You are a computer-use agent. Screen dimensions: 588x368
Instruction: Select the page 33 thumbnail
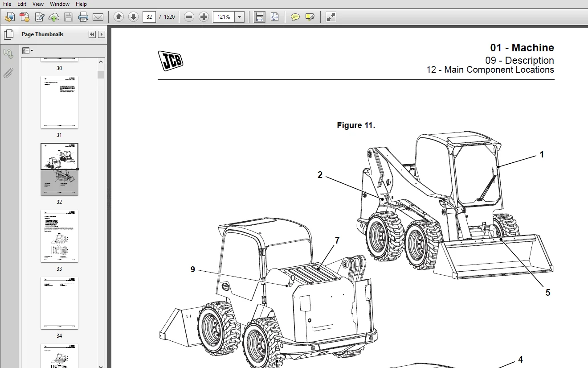pos(59,236)
